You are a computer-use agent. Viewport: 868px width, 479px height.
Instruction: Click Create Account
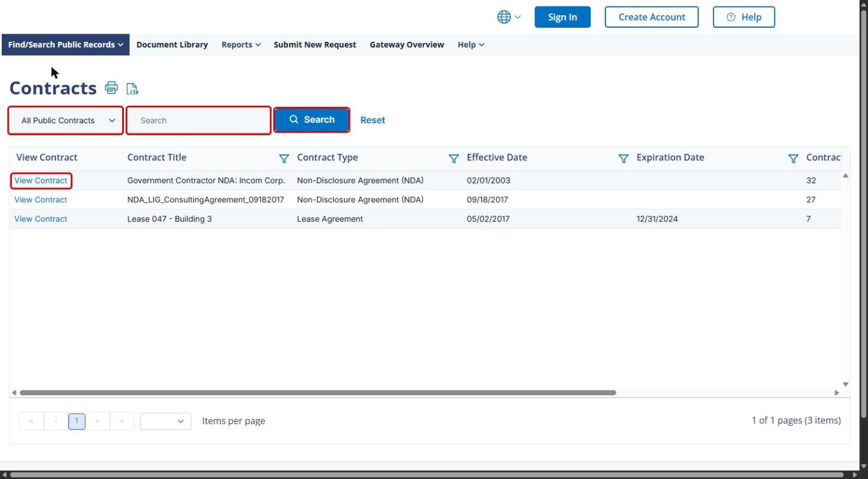652,17
